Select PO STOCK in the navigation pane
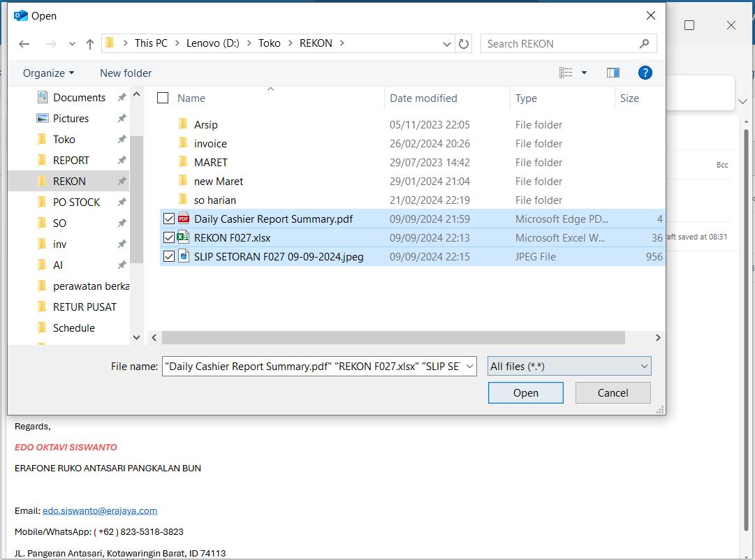 (76, 202)
